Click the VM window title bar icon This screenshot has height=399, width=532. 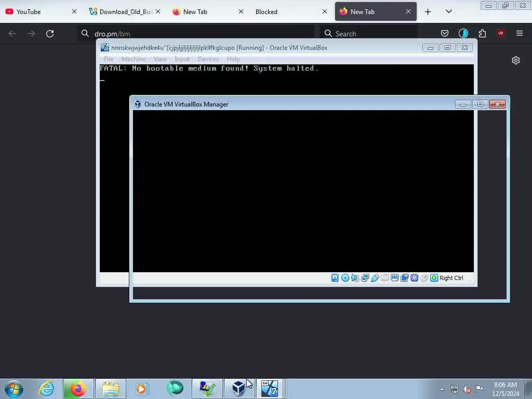(x=105, y=47)
